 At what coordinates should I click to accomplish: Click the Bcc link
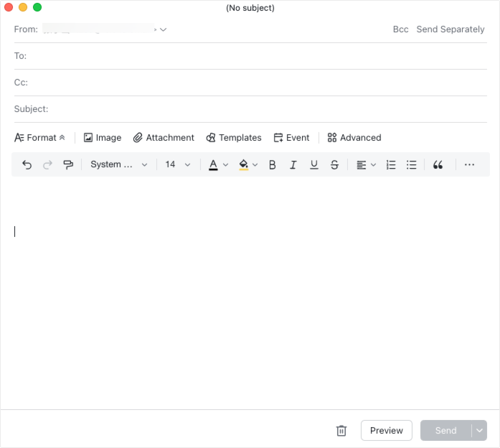(400, 29)
